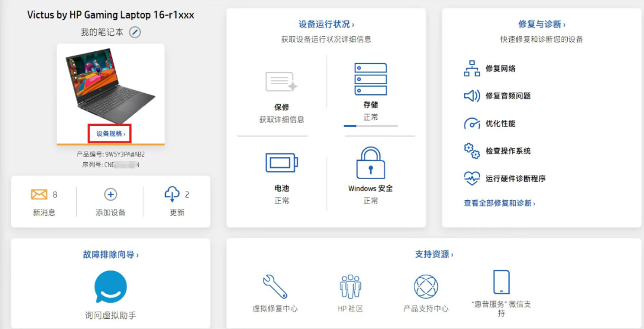The width and height of the screenshot is (644, 329).
Task: Click the 运行硬件诊断程序 text label
Action: 515,179
